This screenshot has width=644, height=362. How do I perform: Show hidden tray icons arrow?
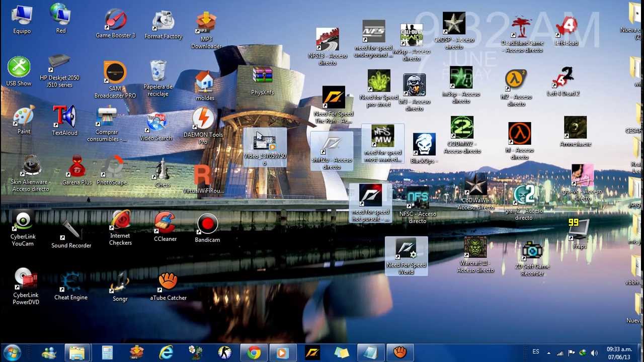pyautogui.click(x=549, y=353)
